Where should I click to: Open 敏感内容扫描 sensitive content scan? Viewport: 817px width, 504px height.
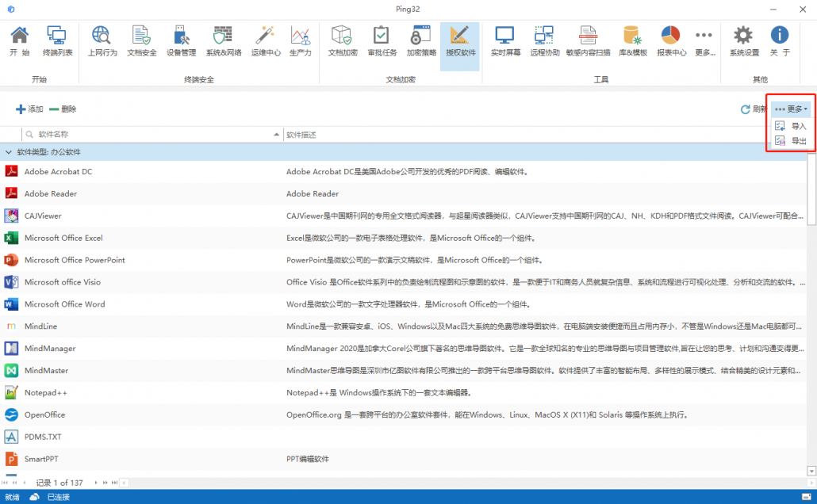pos(589,40)
